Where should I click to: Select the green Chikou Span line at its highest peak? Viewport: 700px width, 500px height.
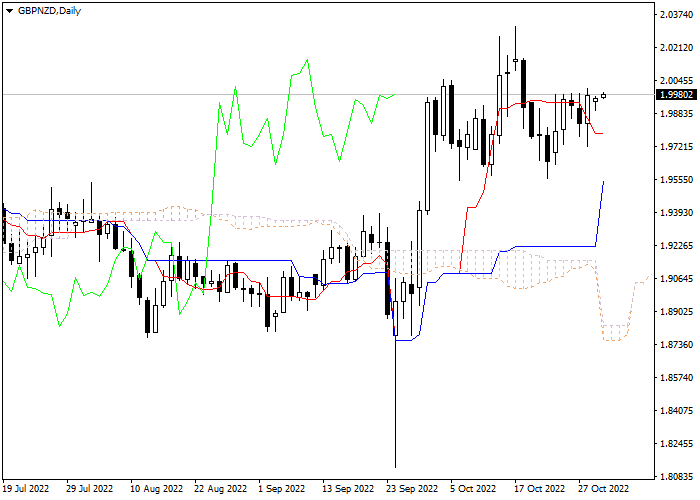tap(307, 60)
